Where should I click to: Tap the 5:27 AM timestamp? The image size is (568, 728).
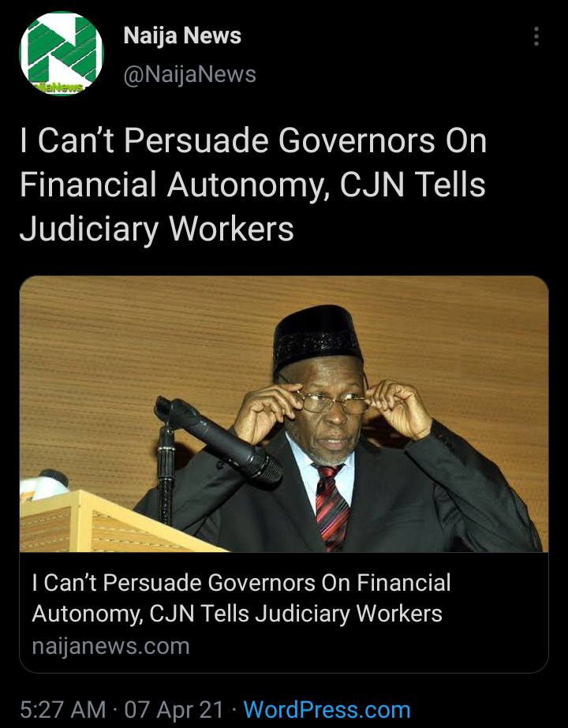click(62, 709)
